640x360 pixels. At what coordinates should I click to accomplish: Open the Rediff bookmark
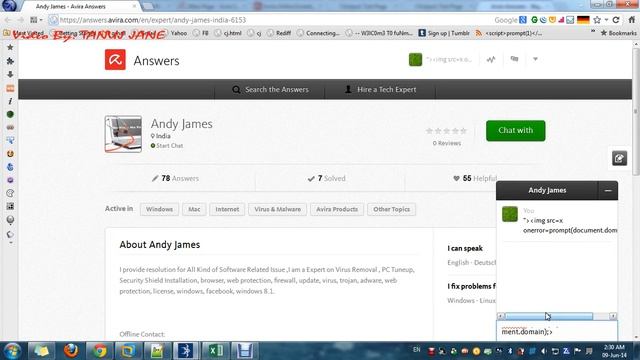point(279,33)
